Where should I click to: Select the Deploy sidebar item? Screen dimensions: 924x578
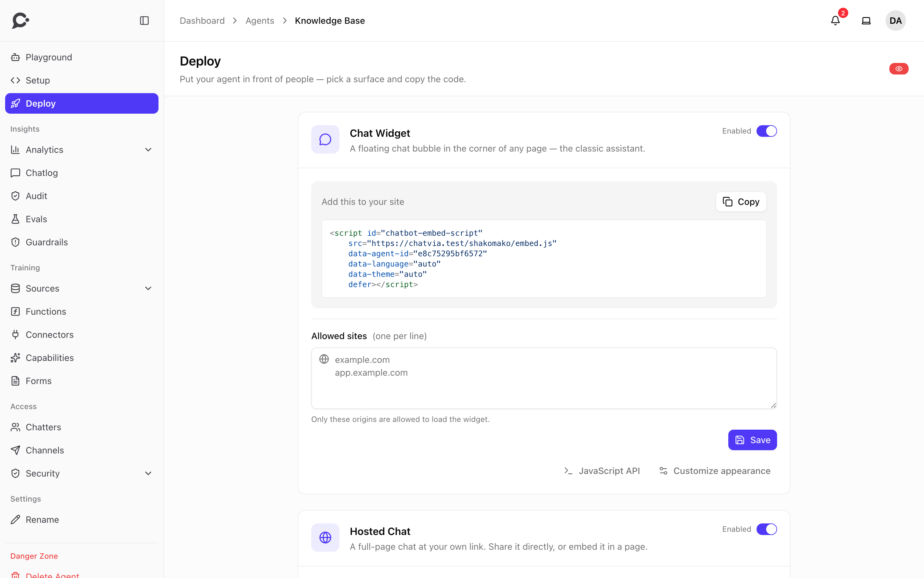pos(82,103)
